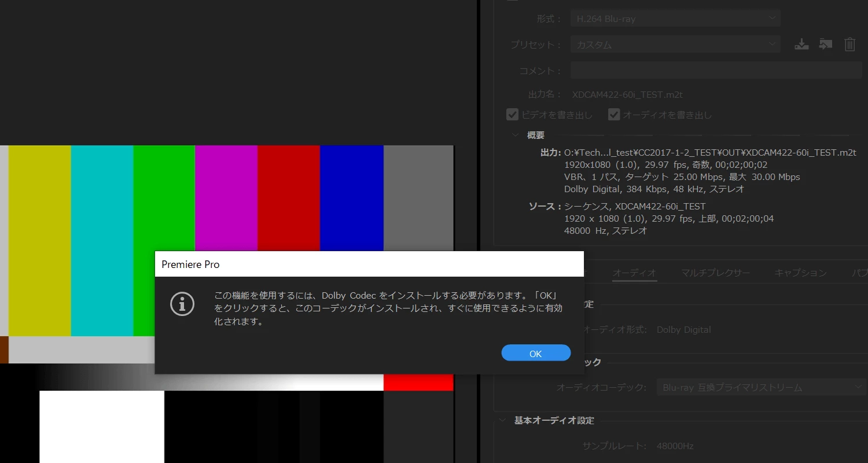
Task: Click the Delete Preset trash icon
Action: click(849, 44)
